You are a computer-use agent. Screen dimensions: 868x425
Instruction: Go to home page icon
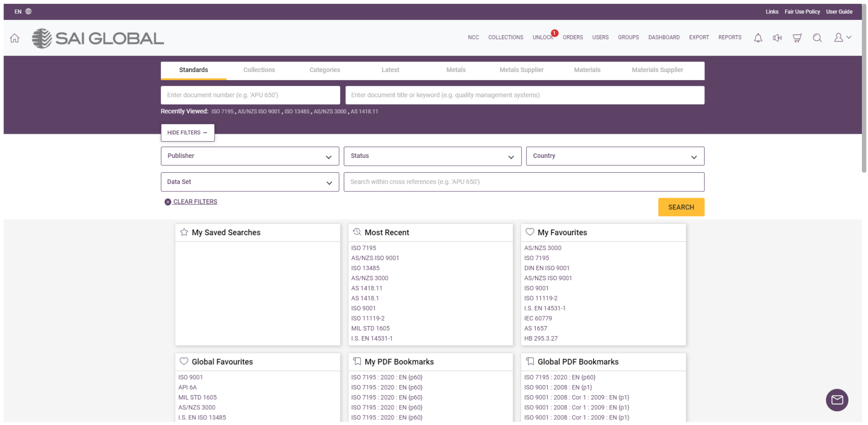coord(15,38)
